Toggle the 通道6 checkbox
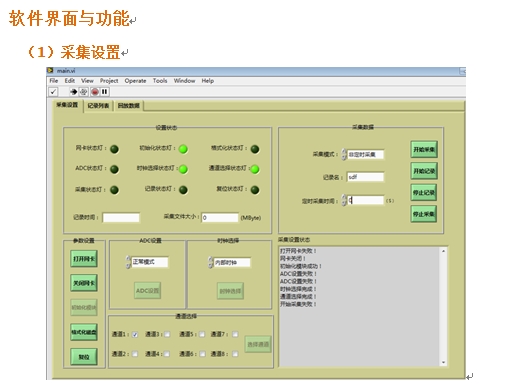The height and width of the screenshot is (384, 522). pos(202,354)
